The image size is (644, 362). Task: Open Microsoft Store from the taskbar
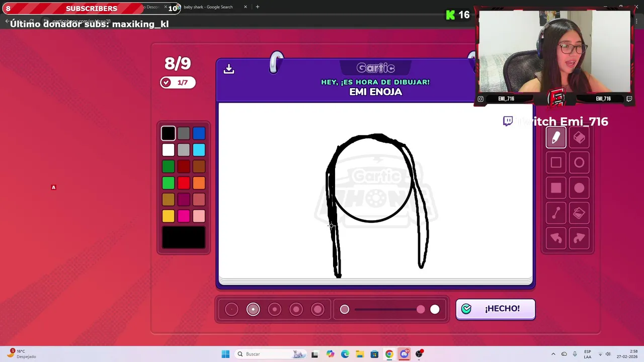[374, 354]
